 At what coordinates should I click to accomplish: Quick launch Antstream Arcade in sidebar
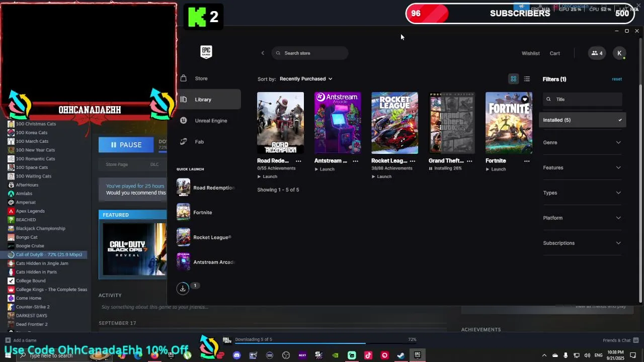pos(206,262)
